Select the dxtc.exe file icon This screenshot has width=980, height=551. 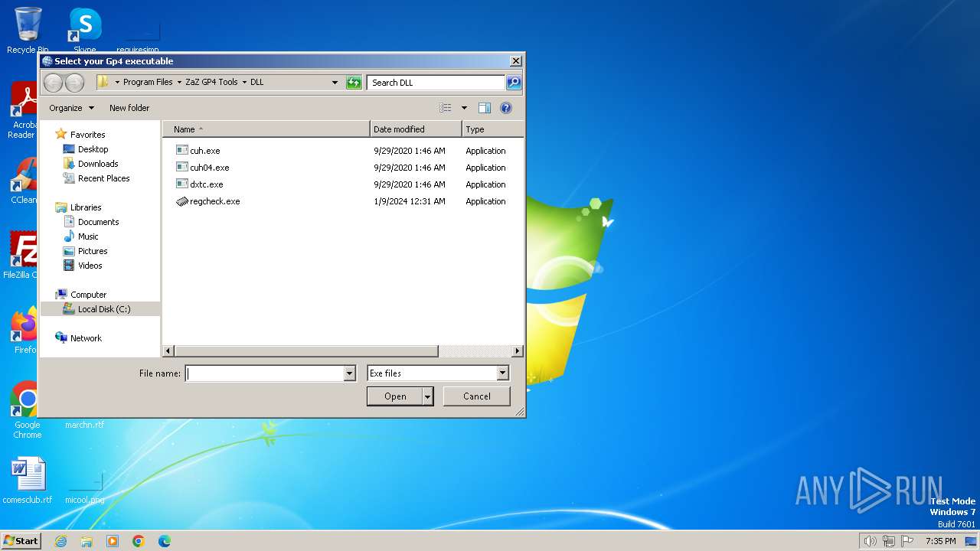(x=181, y=184)
